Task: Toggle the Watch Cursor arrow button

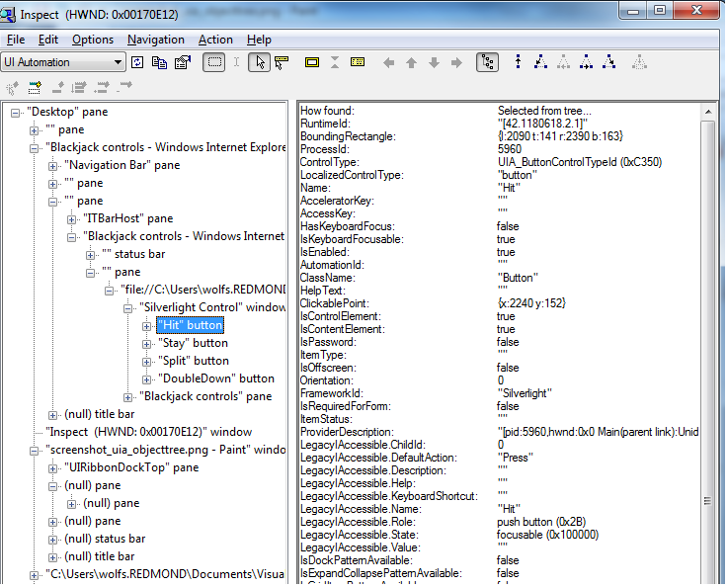Action: (x=259, y=62)
